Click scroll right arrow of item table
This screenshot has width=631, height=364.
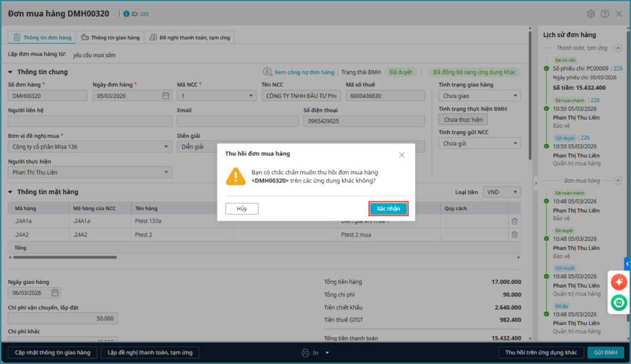coord(518,257)
